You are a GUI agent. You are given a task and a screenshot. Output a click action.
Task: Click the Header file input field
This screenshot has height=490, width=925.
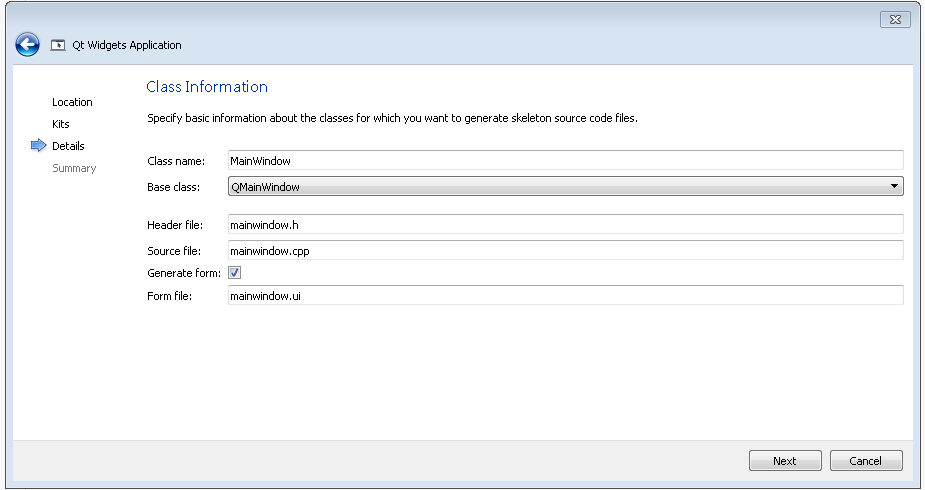565,225
